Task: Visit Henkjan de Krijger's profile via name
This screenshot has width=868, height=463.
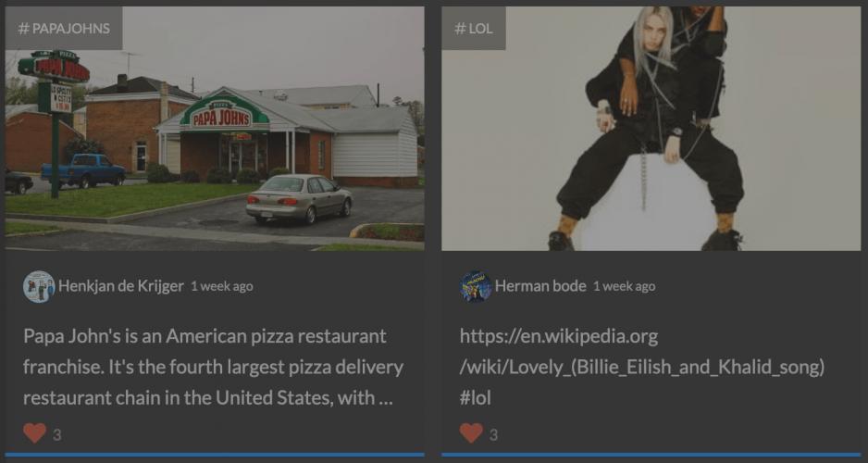Action: click(120, 286)
